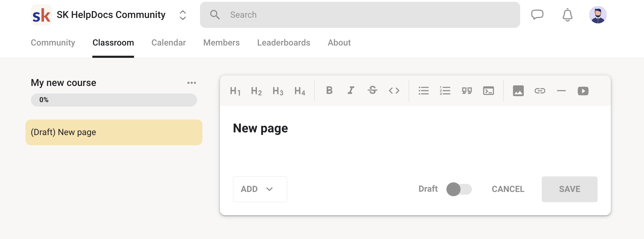Apply Heading 3 formatting
This screenshot has width=644, height=239.
tap(278, 91)
